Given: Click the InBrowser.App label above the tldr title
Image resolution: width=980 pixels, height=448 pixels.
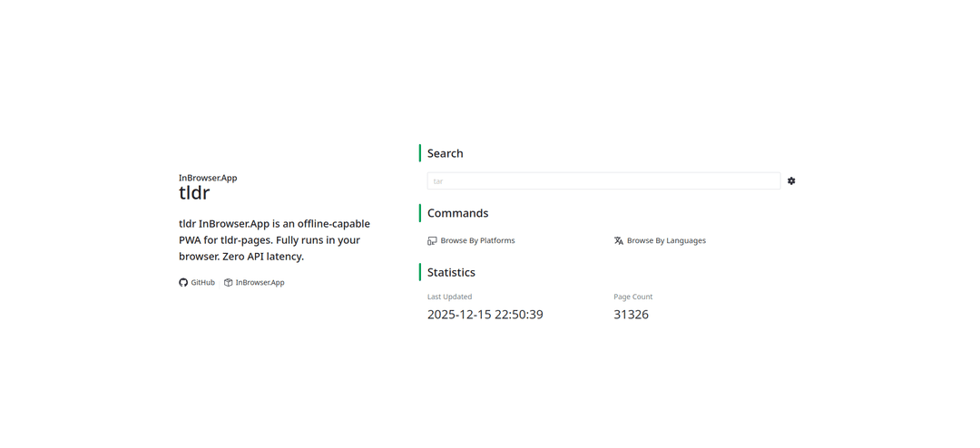Looking at the screenshot, I should tap(208, 178).
